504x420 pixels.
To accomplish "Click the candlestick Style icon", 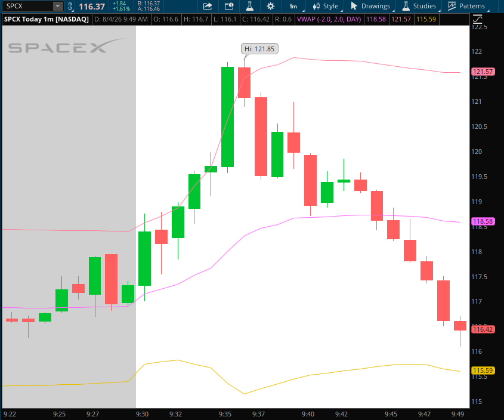I will pyautogui.click(x=316, y=6).
